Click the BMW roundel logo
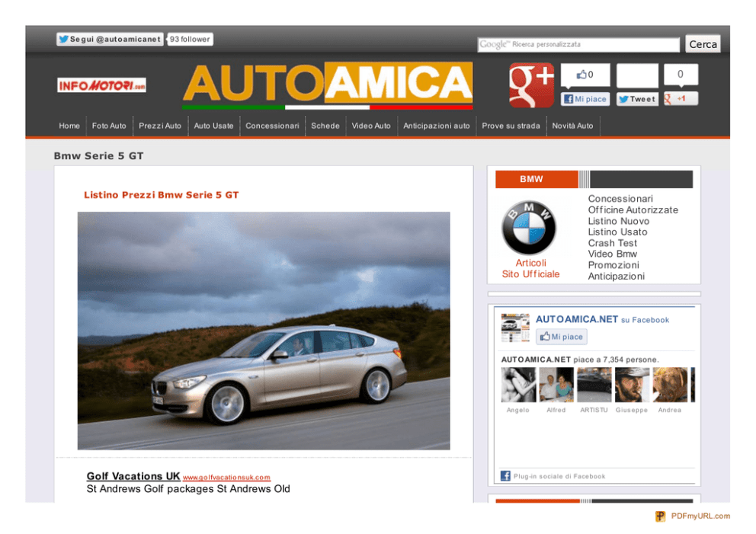The height and width of the screenshot is (534, 756). click(x=529, y=228)
